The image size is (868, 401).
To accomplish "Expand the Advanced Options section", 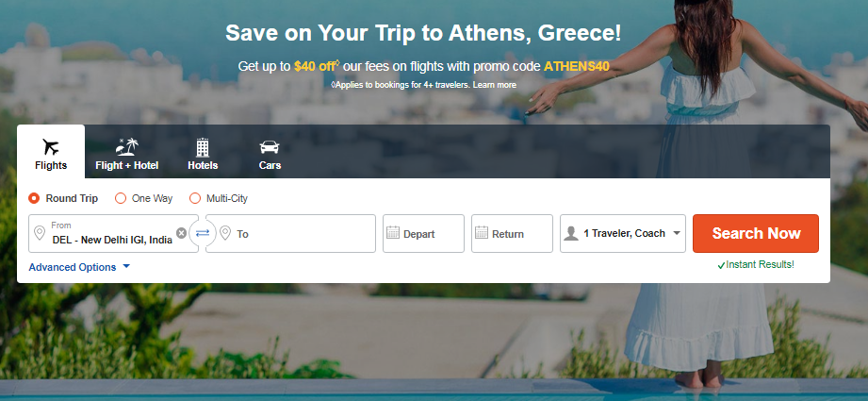I will tap(79, 267).
